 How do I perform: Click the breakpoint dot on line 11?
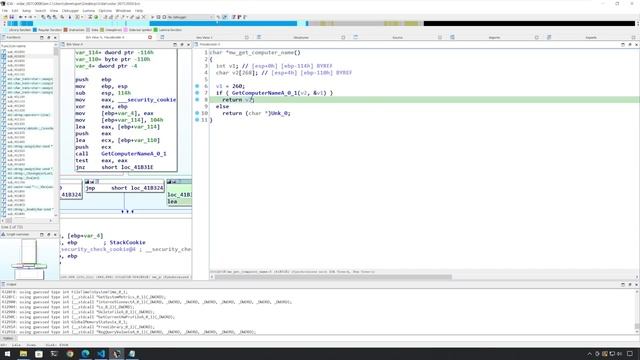point(197,120)
